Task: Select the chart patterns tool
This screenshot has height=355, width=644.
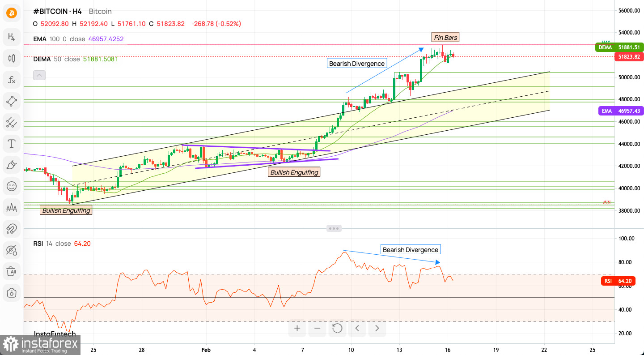Action: [12, 207]
